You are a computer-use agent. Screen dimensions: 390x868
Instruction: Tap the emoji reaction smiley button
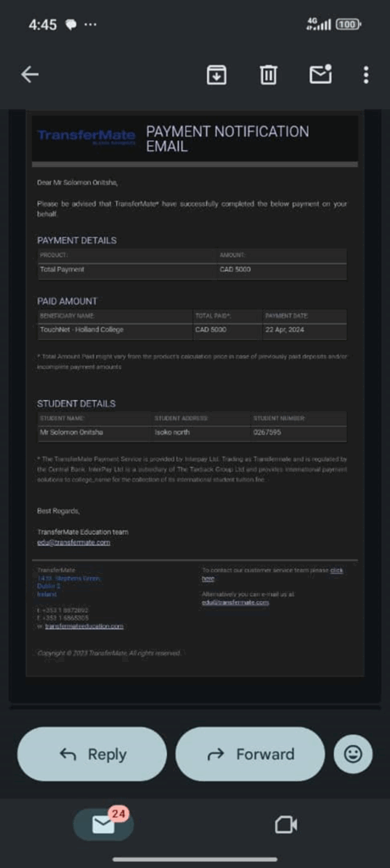[x=353, y=754]
